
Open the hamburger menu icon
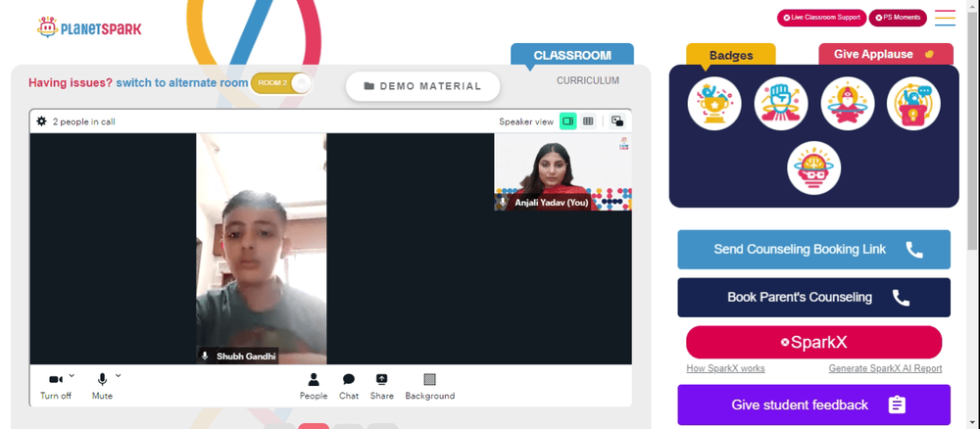(945, 18)
